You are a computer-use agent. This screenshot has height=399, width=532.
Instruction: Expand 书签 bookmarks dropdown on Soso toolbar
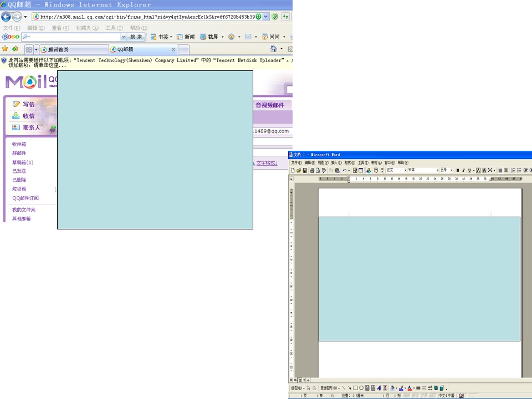171,37
